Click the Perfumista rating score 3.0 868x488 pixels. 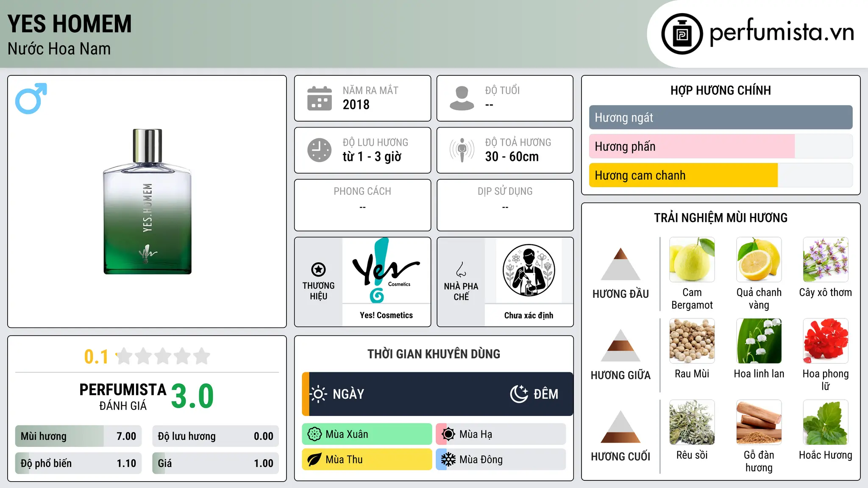192,396
